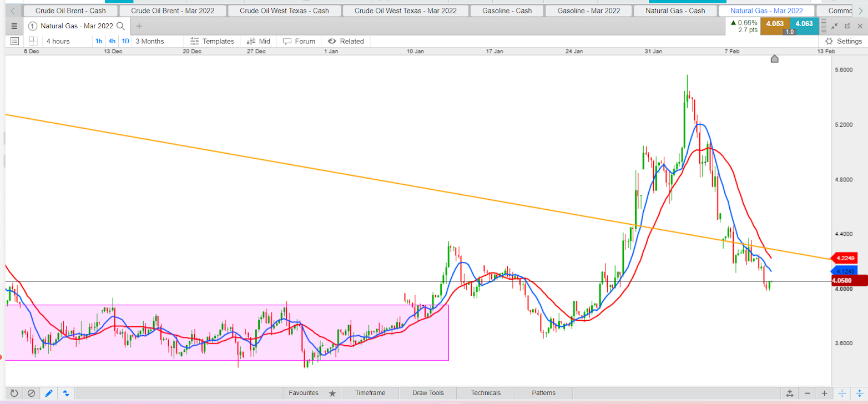Open the 4 hours interval dropdown
Image resolution: width=868 pixels, height=404 pixels.
58,41
